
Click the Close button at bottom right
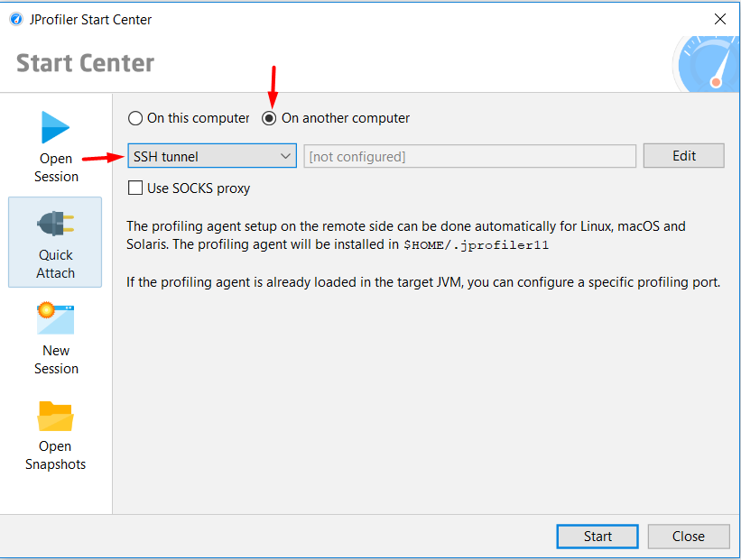tap(689, 537)
